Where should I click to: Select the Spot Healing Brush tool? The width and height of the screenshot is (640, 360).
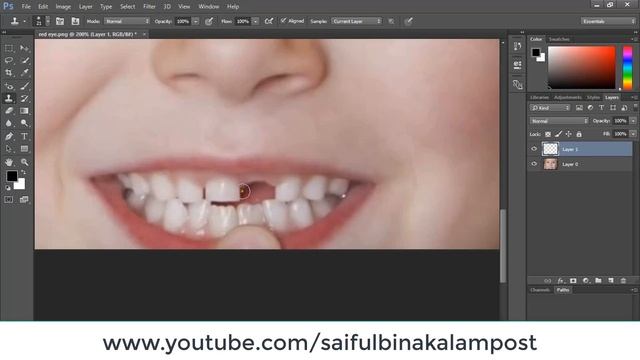click(x=9, y=86)
